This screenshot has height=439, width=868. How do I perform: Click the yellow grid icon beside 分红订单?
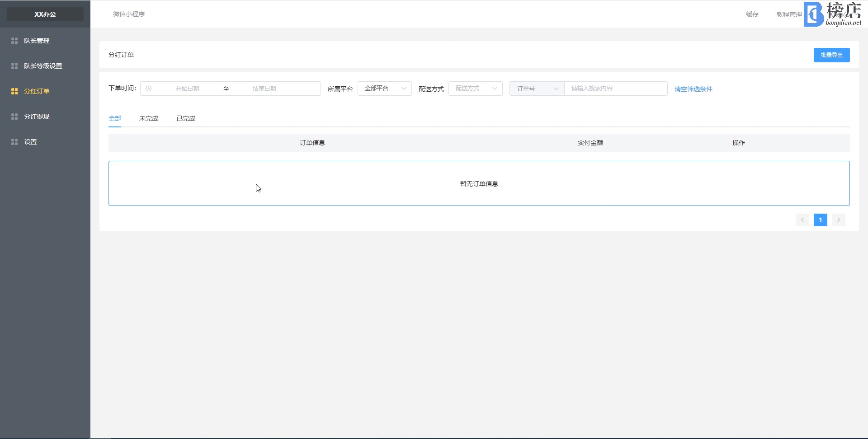pyautogui.click(x=14, y=91)
